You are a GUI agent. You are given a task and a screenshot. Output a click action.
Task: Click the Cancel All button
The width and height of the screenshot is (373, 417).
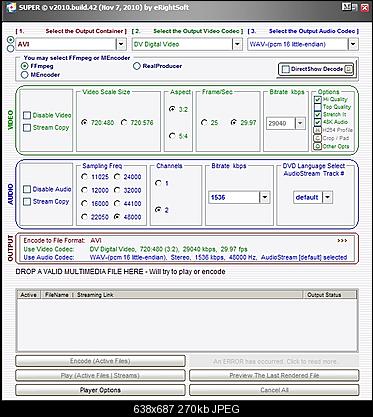coord(274,390)
